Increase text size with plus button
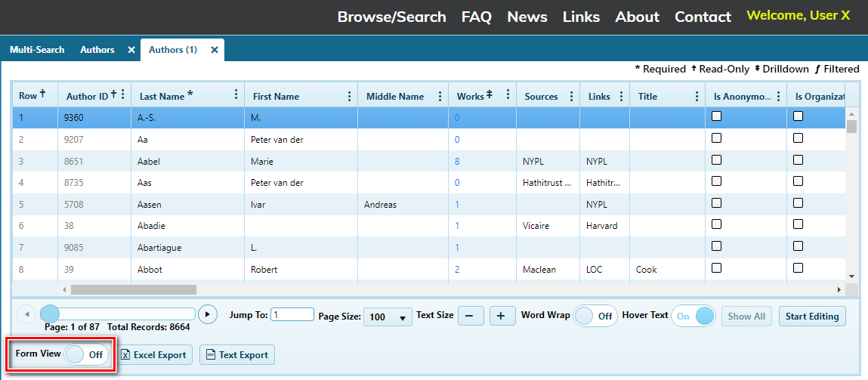Image resolution: width=868 pixels, height=380 pixels. point(502,316)
